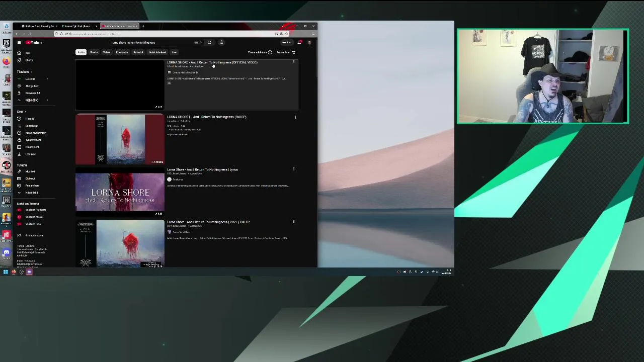This screenshot has width=644, height=362.
Task: Open 'And I Return To Nothingness | Lyrics' title
Action: coord(202,169)
